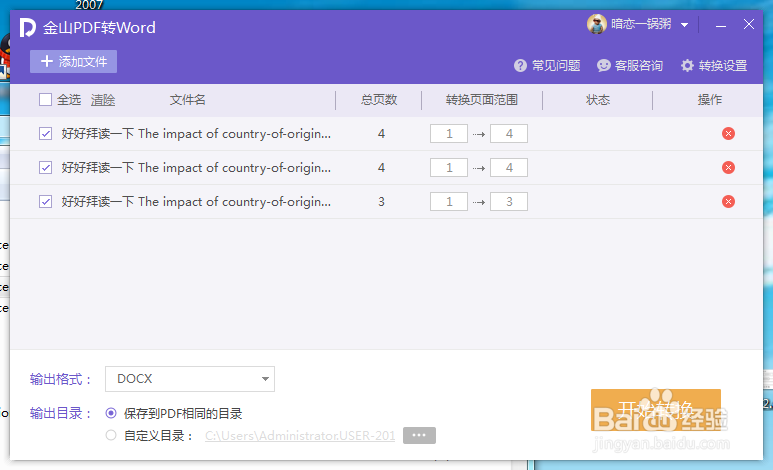Minimize the 金山PDF转Word window
Screen dimensions: 773x470
pos(721,25)
